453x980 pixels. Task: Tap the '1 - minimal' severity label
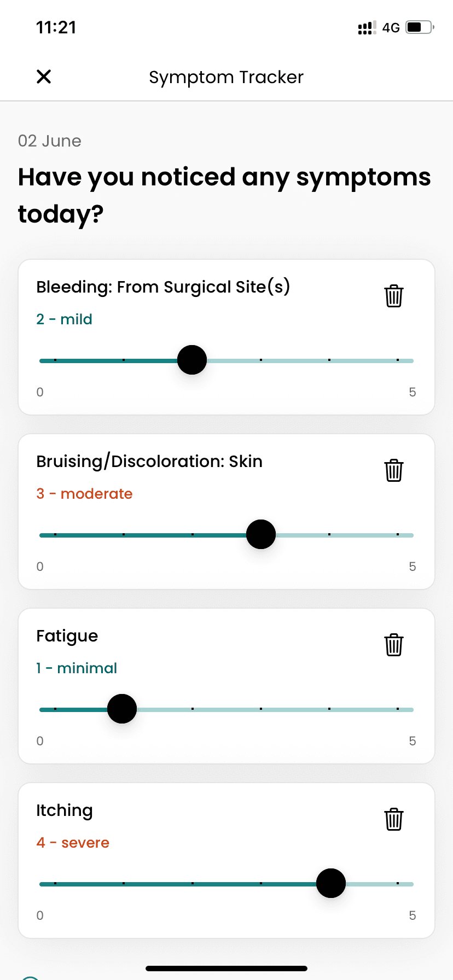(77, 668)
